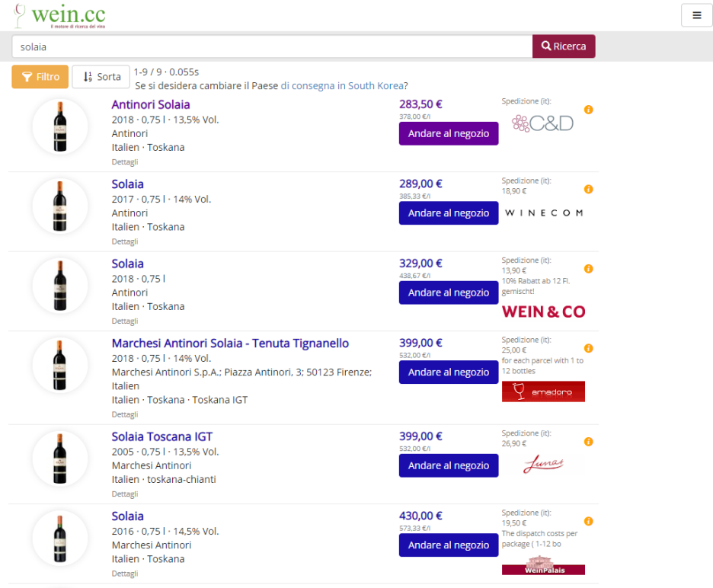The image size is (713, 588).
Task: Click results count text 1-9 / 9
Action: 148,72
